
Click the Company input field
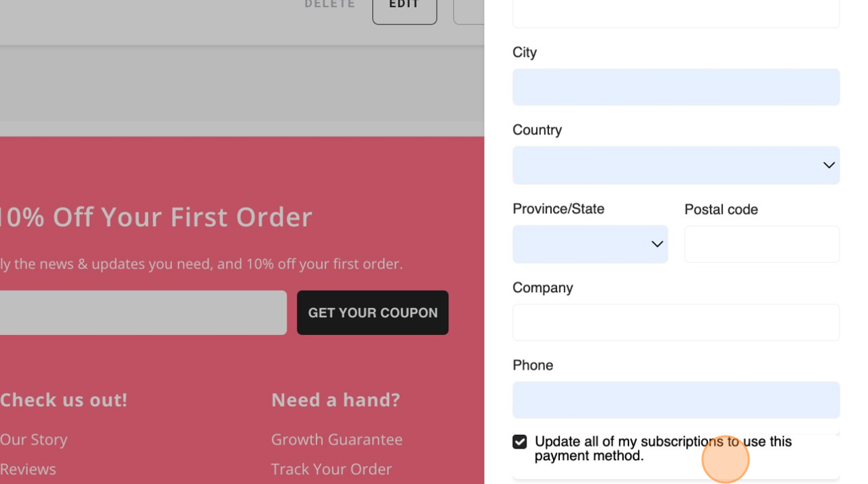676,322
